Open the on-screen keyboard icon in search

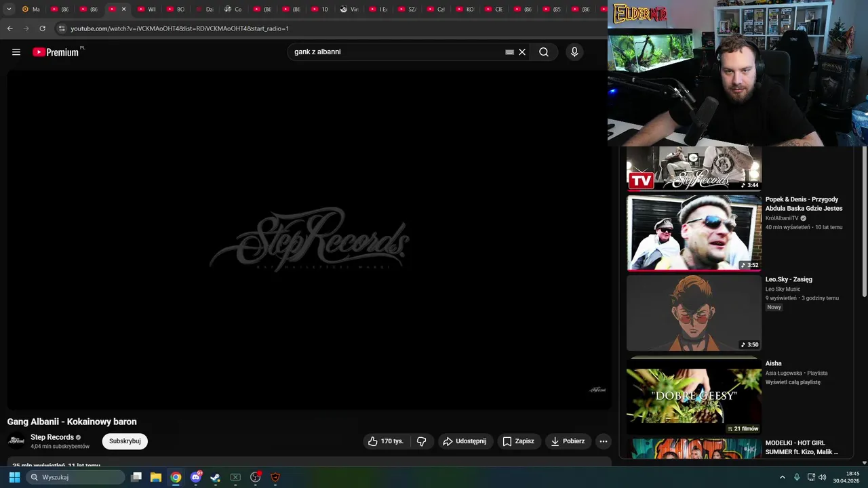510,52
